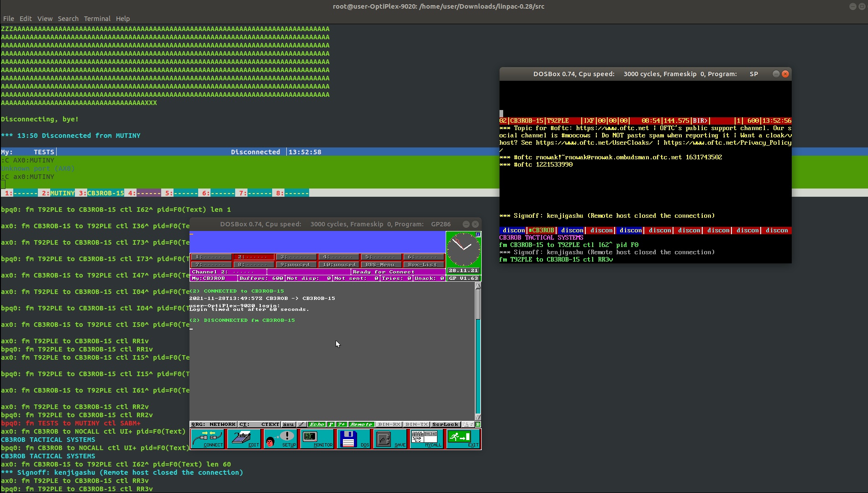Image resolution: width=868 pixels, height=493 pixels.
Task: Open the BBS-Menu button
Action: click(x=380, y=265)
